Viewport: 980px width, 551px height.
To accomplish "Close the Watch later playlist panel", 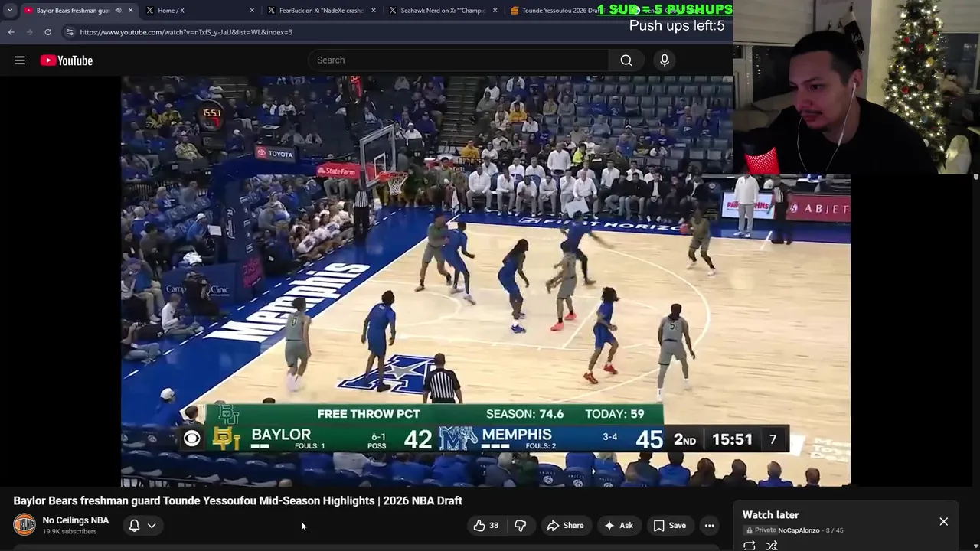I will [943, 522].
